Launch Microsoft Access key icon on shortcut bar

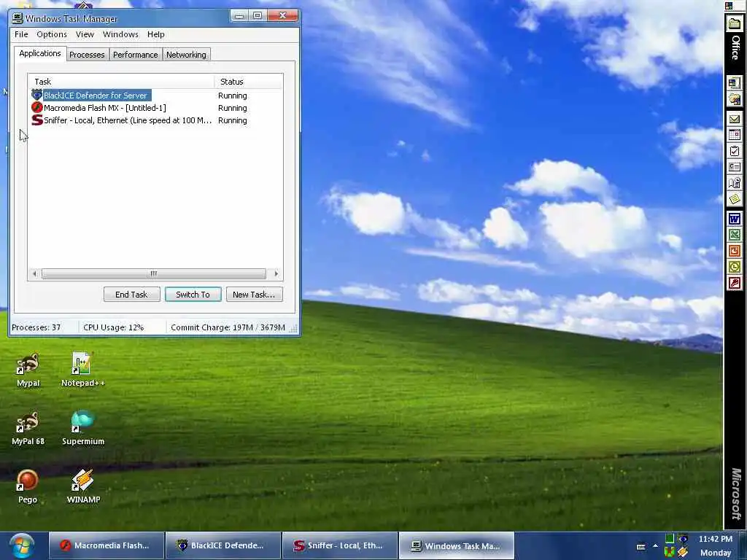735,284
